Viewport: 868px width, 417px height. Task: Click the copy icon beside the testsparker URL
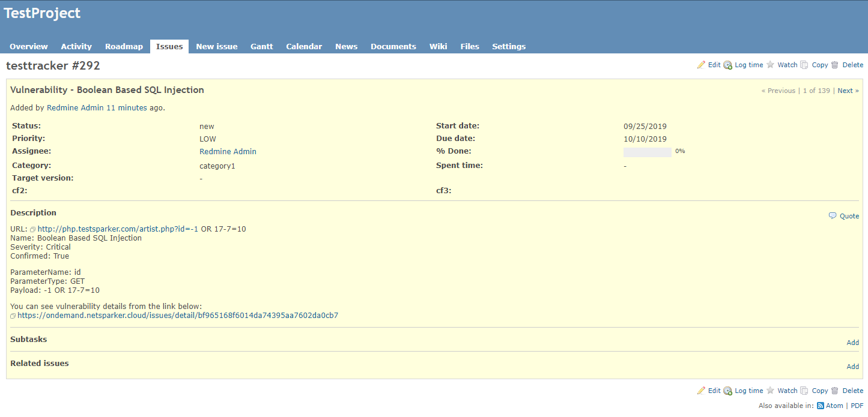pos(33,229)
